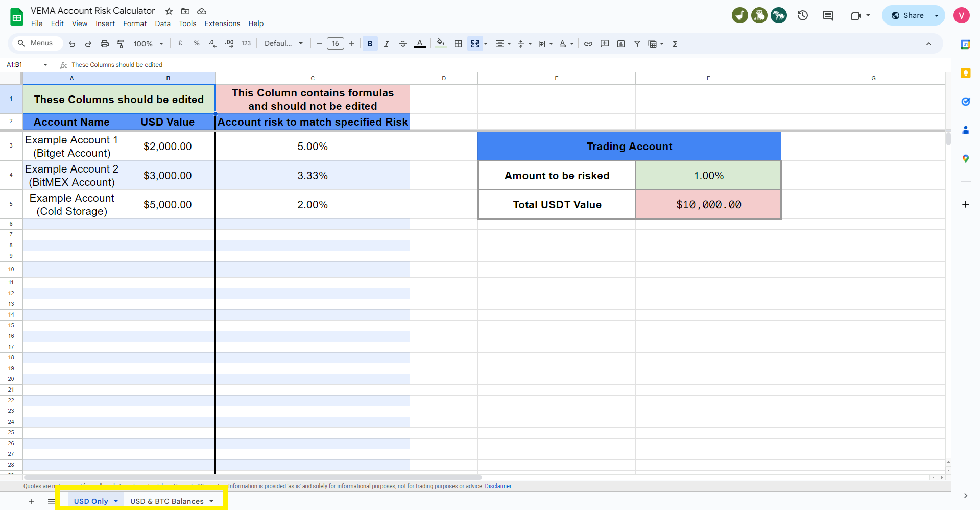Create a filter icon
Viewport: 980px width, 510px height.
[x=637, y=44]
